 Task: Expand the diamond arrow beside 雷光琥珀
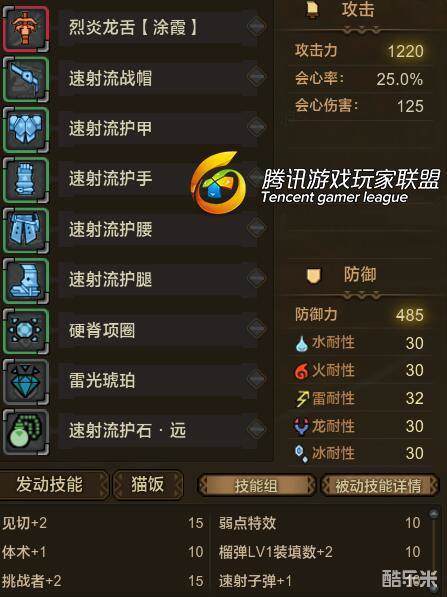tap(256, 379)
